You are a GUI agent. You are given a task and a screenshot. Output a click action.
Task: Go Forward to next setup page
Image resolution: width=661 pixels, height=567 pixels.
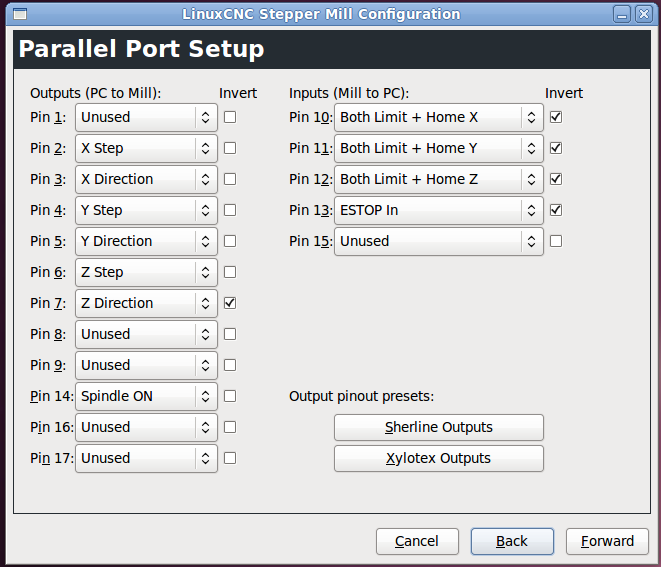pyautogui.click(x=607, y=541)
